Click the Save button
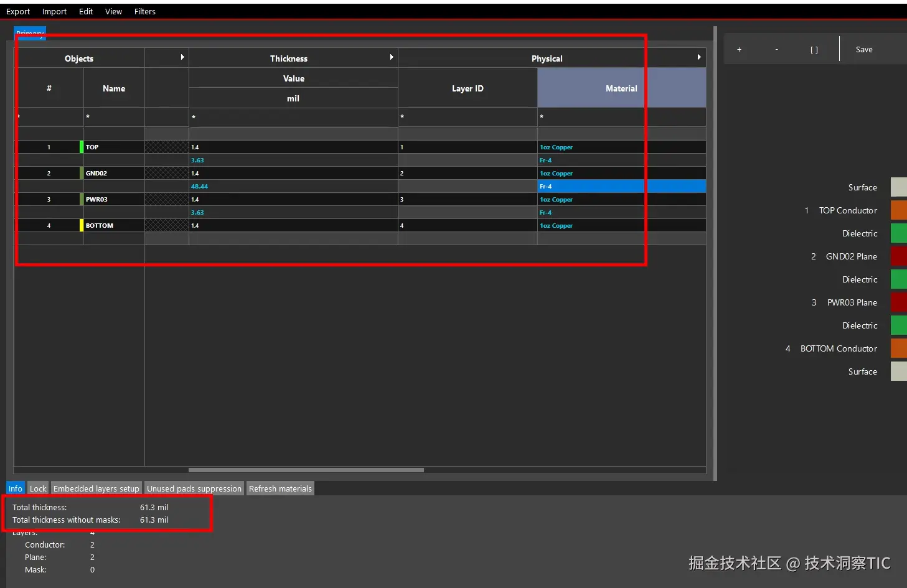The width and height of the screenshot is (907, 588). click(x=864, y=49)
